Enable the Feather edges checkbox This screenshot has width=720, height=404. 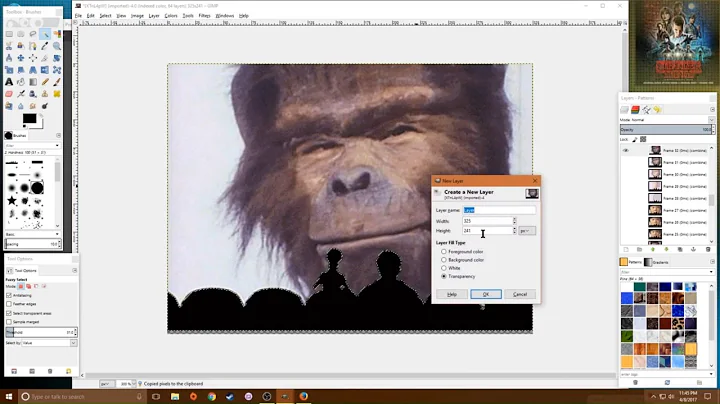pos(9,304)
